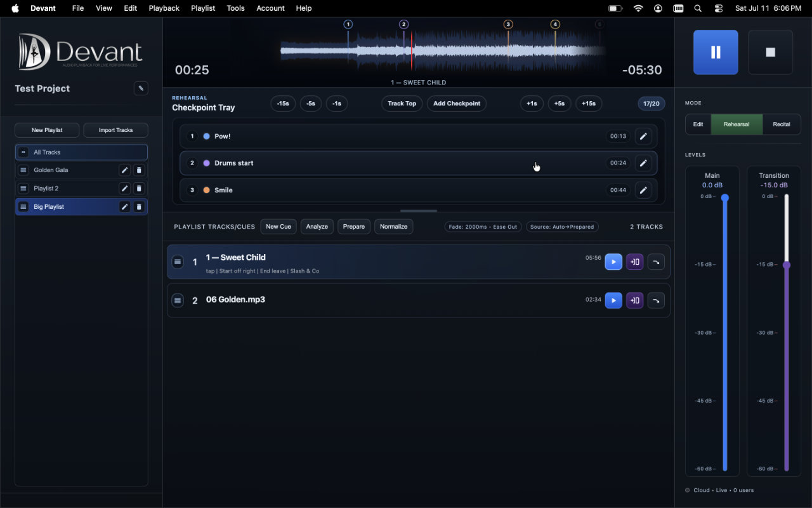Edit Playlist 2 with pencil icon
The height and width of the screenshot is (508, 812).
pyautogui.click(x=125, y=189)
